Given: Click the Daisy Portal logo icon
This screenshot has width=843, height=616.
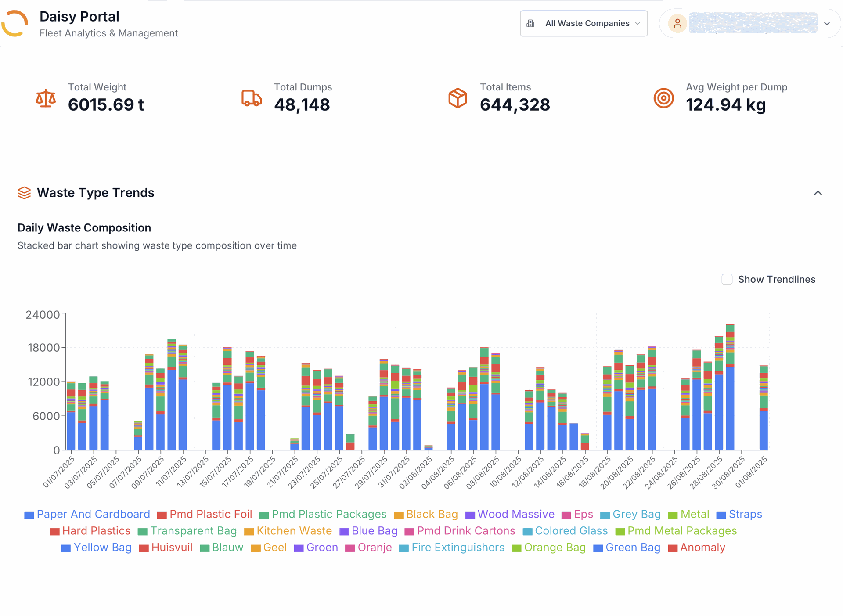Looking at the screenshot, I should (x=15, y=23).
